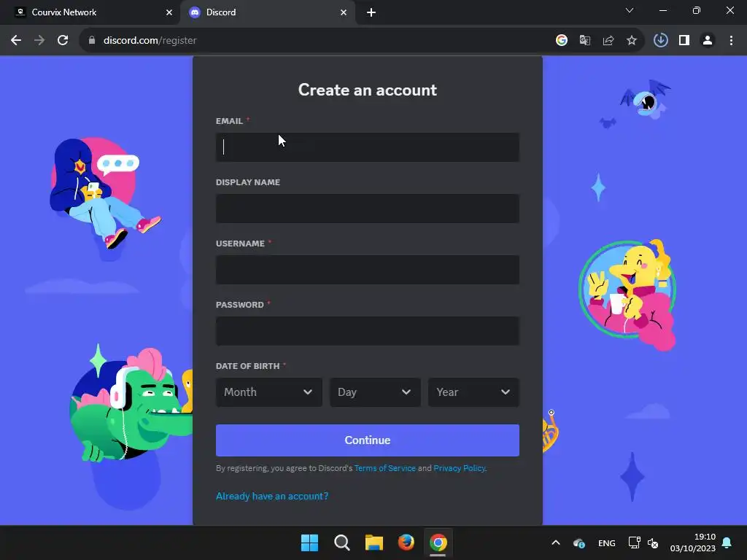Reload the Discord register page
Screen dimensions: 747x560
coord(63,41)
